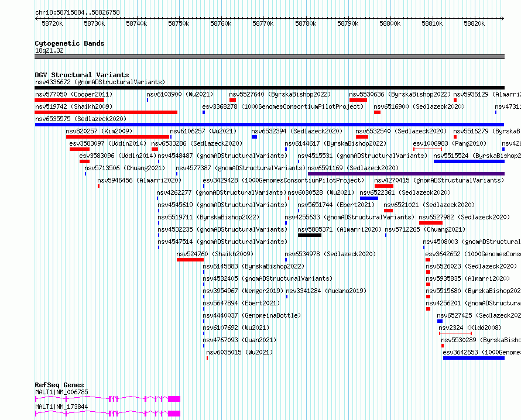Select the nsv5946456 (Almarri2020) label

[x=139, y=180]
